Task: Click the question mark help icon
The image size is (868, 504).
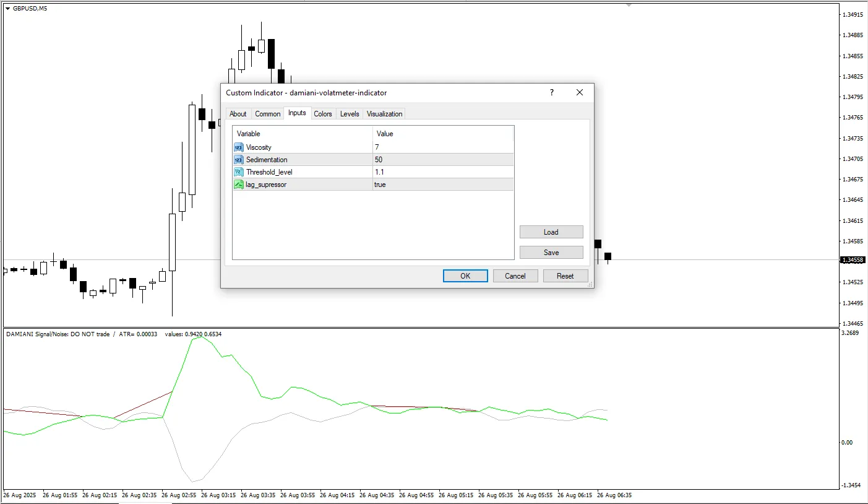Action: [552, 92]
